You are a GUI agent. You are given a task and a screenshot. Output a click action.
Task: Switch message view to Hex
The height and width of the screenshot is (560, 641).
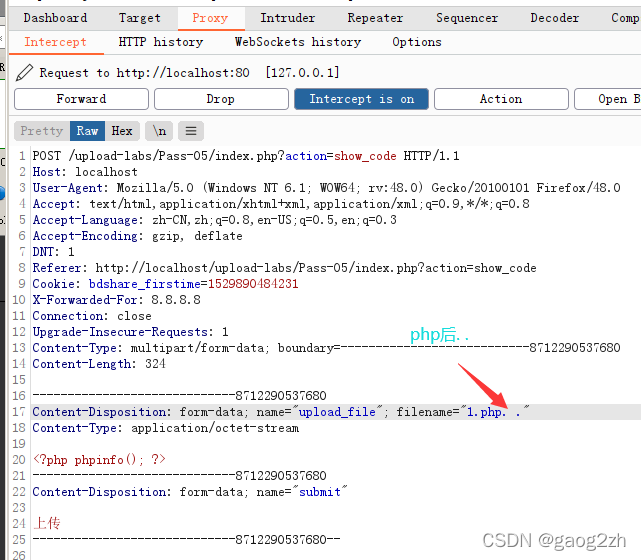point(122,131)
